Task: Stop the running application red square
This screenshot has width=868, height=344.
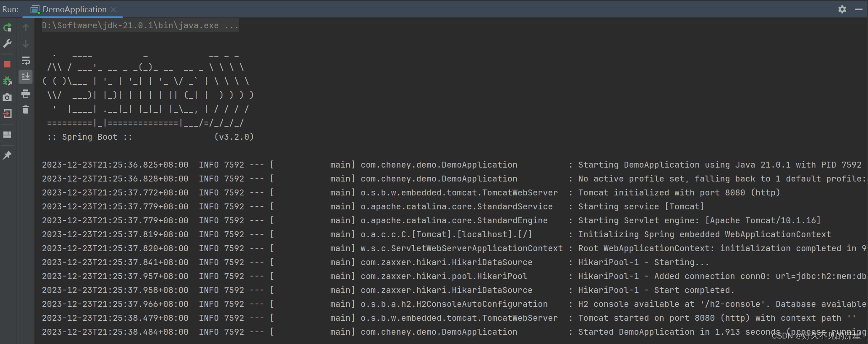Action: point(7,64)
